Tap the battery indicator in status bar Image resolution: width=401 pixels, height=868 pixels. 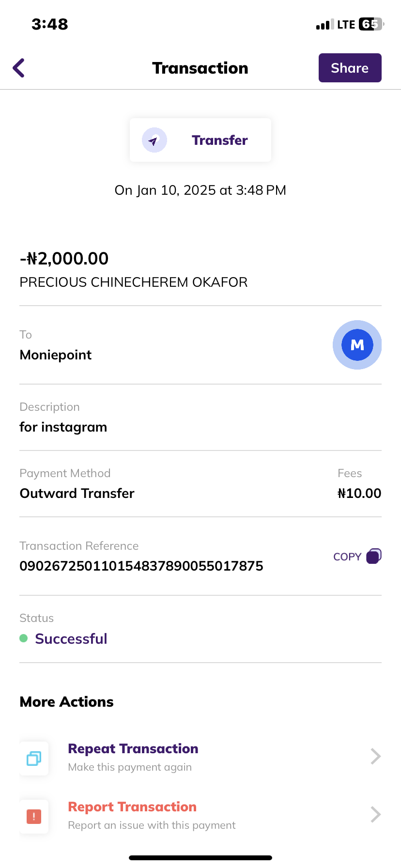[x=371, y=24]
